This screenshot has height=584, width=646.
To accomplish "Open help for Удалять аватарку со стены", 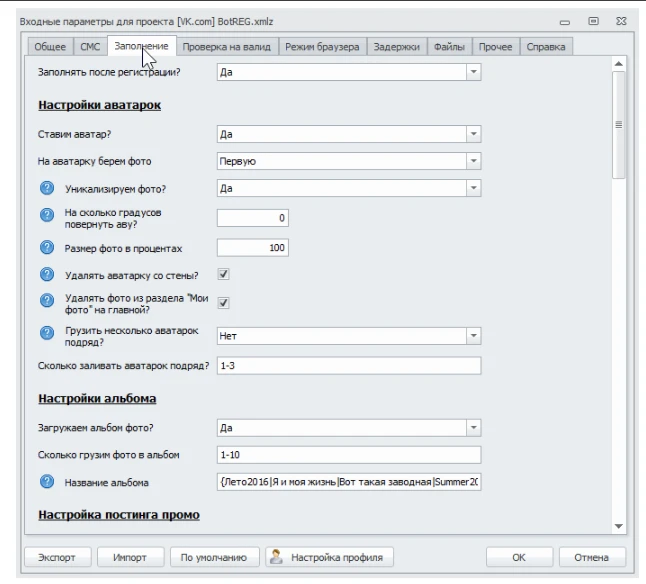I will coord(47,274).
